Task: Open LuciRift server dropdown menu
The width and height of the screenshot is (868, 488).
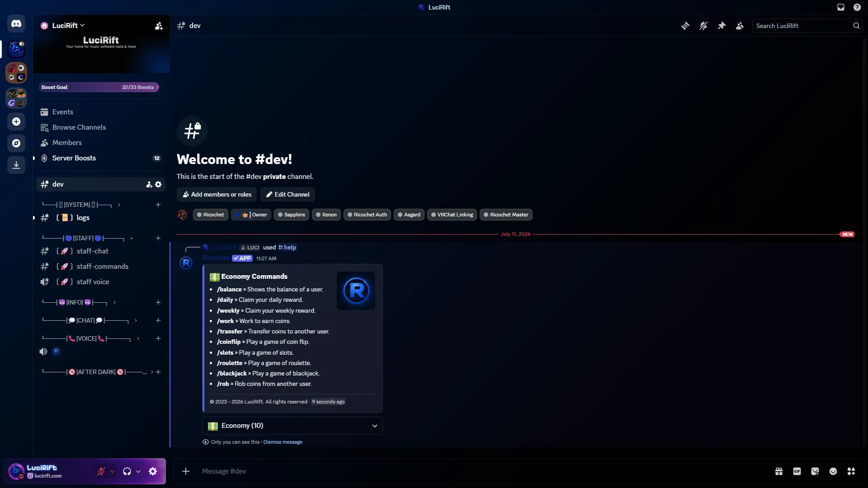Action: 68,26
